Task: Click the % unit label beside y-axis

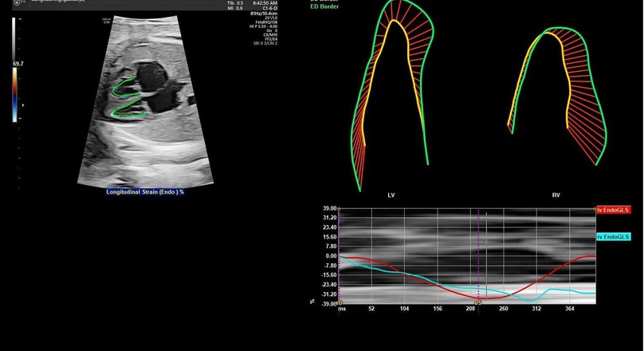Action: click(x=312, y=301)
